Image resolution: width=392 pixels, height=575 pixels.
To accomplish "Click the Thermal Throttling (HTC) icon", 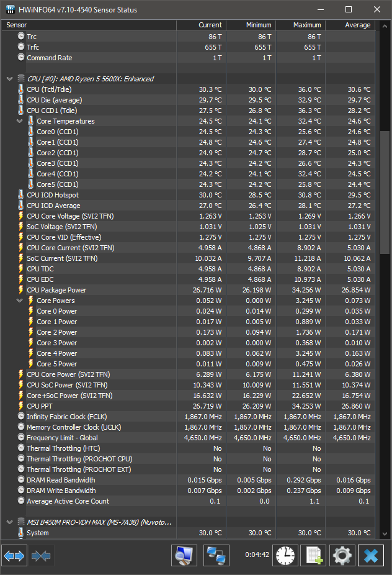I will (x=21, y=448).
